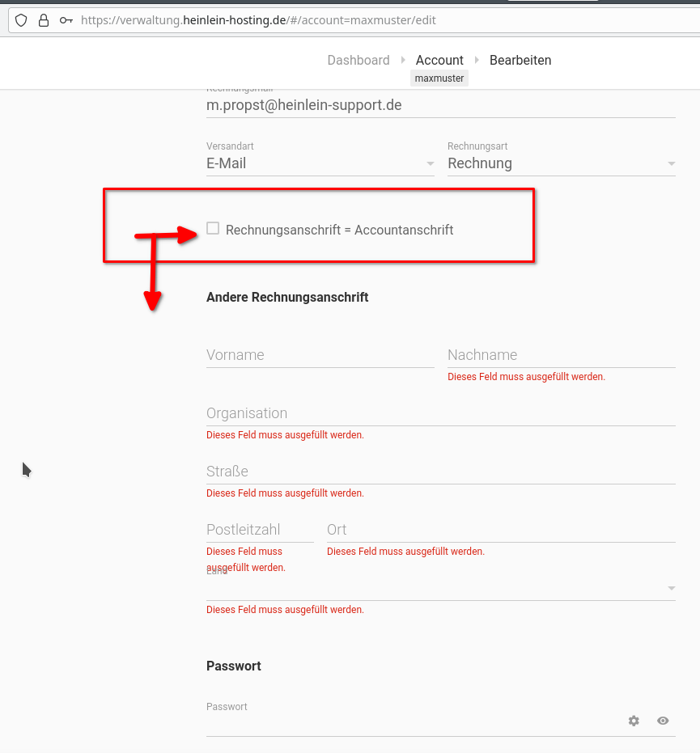The height and width of the screenshot is (753, 700).
Task: Open the Land country dropdown
Action: tap(440, 588)
